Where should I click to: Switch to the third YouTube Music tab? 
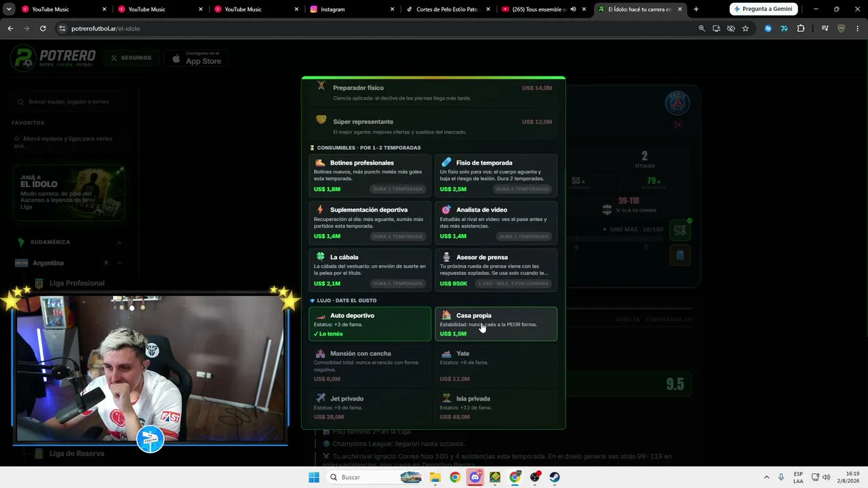click(257, 9)
